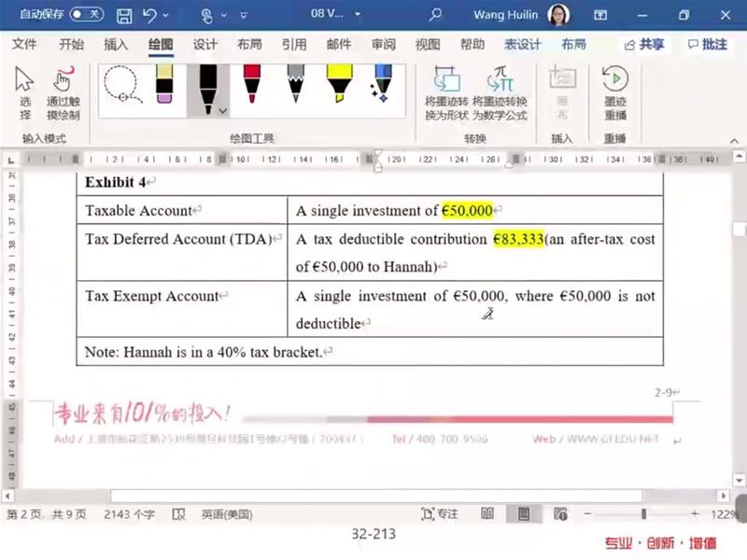747x560 pixels.
Task: Click the proofing check icon in status bar
Action: point(178,514)
